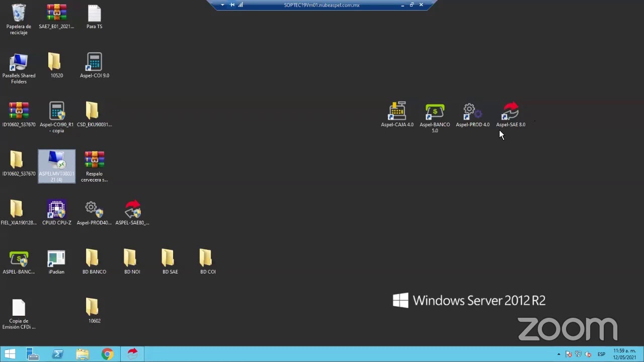This screenshot has height=362, width=644.
Task: Click the muted volume tray icon
Action: [x=588, y=354]
